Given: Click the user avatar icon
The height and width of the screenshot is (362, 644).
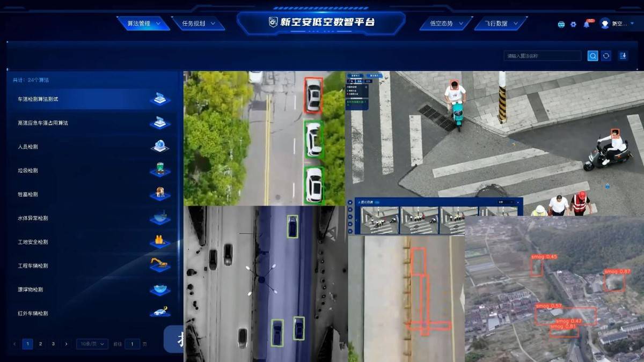Looking at the screenshot, I should click(605, 24).
